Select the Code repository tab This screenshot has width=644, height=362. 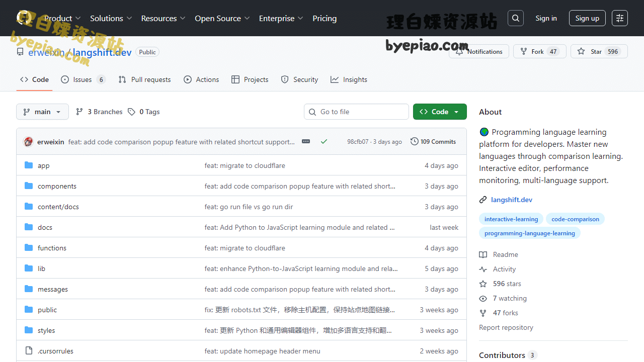[x=34, y=79]
